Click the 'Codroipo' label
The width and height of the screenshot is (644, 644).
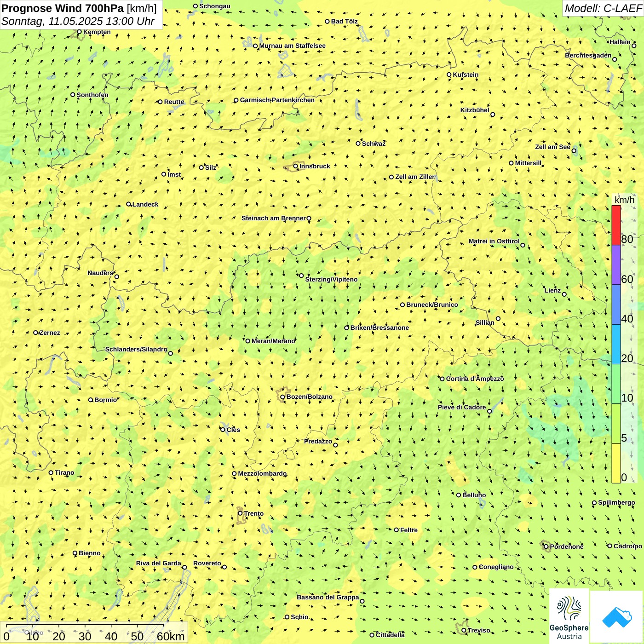628,546
